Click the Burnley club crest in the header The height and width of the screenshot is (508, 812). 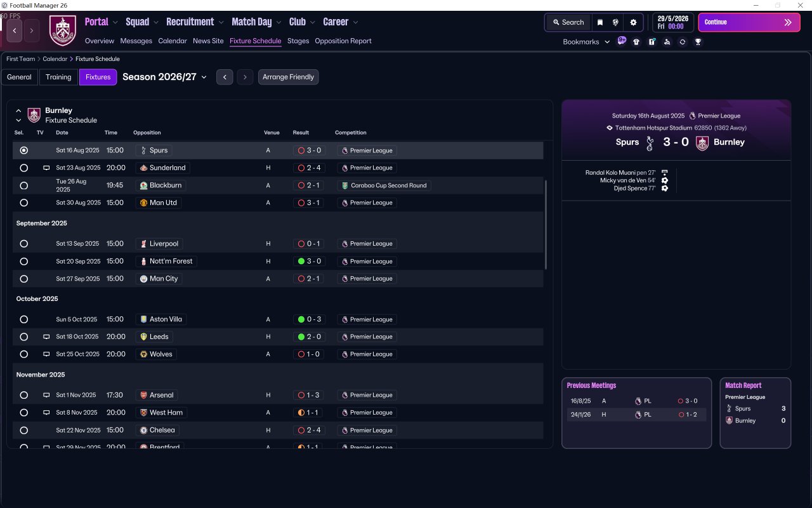tap(63, 30)
